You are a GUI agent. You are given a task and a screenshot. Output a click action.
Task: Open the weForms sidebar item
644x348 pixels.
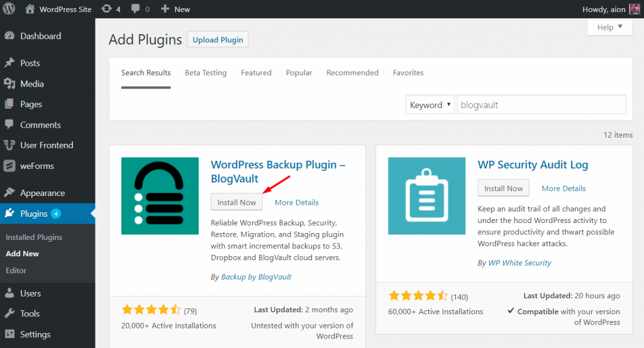pos(36,166)
